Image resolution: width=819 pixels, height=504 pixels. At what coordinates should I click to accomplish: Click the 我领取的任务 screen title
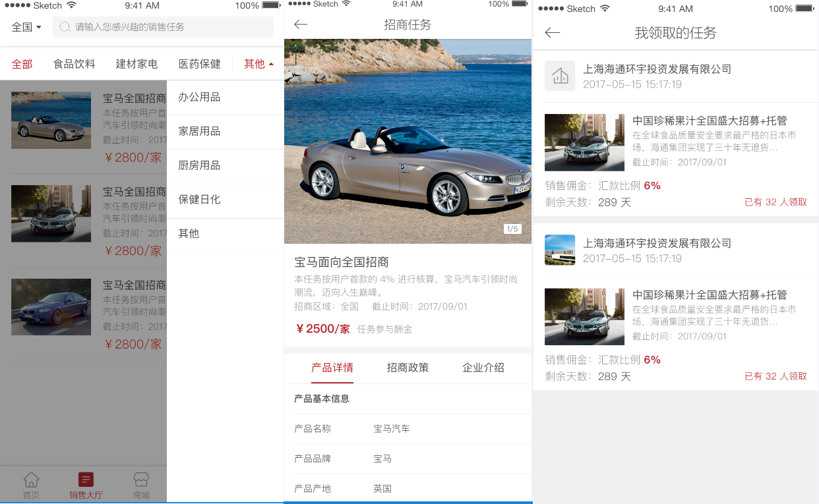click(x=675, y=33)
